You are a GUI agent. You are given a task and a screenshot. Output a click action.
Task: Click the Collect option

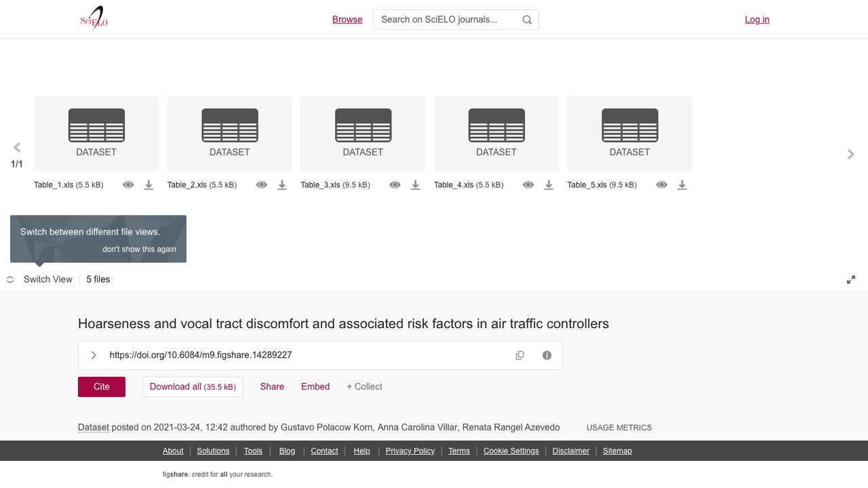tap(364, 386)
